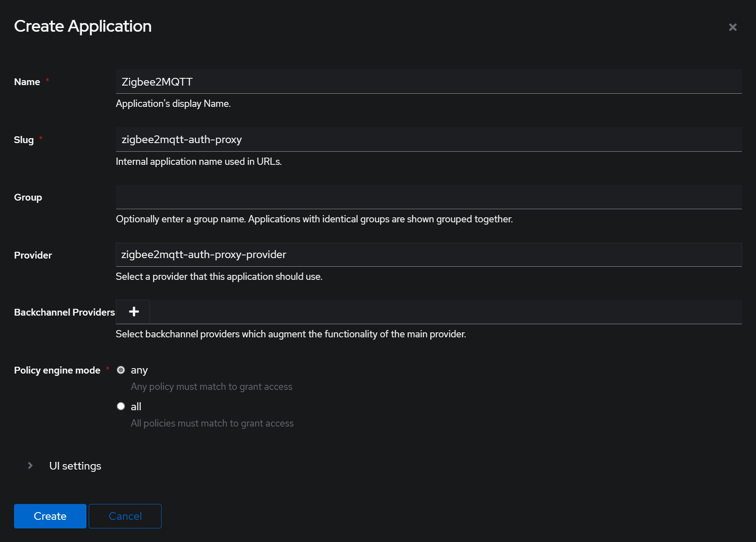Click 'All policies must match to grant access' text
The image size is (756, 542).
212,423
